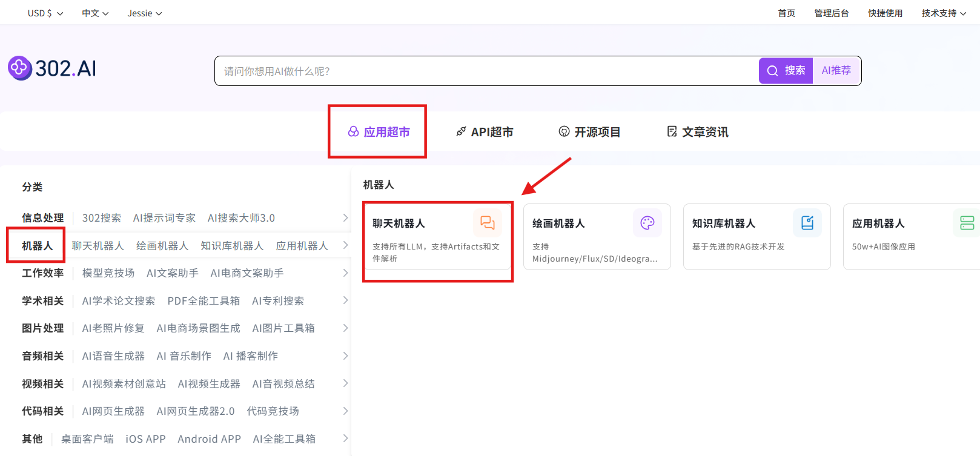Go to 首页 in top navigation
980x456 pixels.
[x=786, y=13]
